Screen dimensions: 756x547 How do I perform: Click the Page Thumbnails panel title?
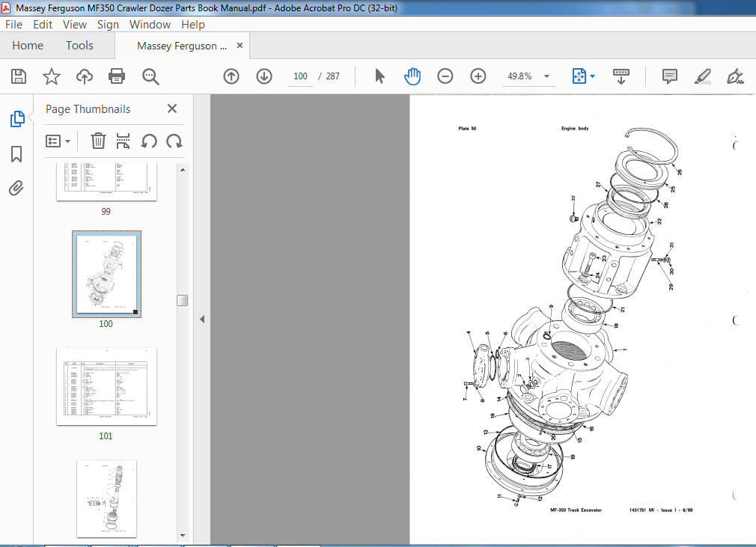coord(88,109)
